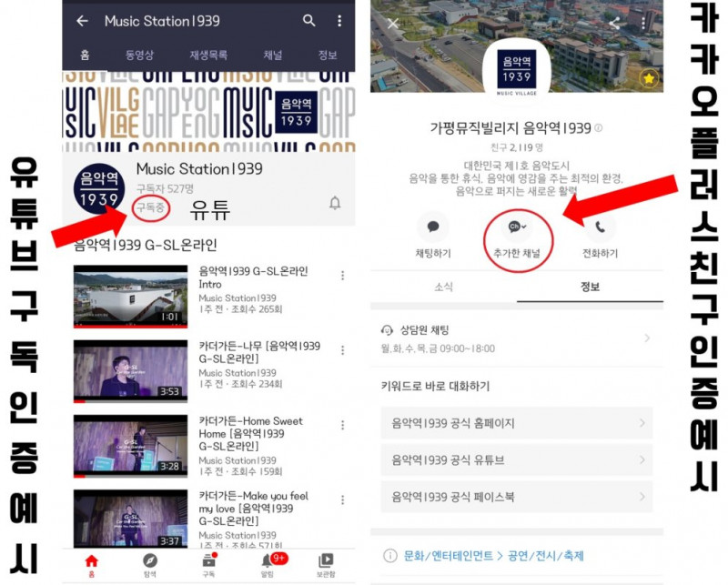728x585 pixels.
Task: Open the 음악역1939 G-SL온라인 Intro video title
Action: pyautogui.click(x=253, y=277)
